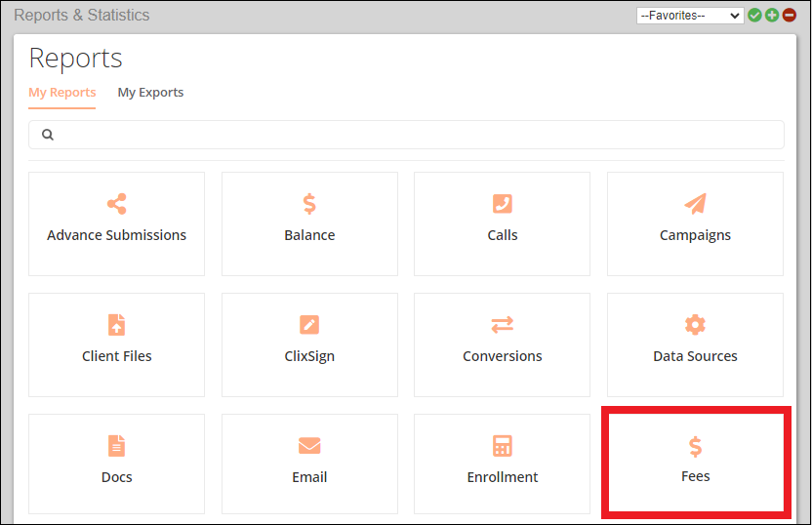Open the Conversions report label
This screenshot has width=812, height=525.
coord(503,356)
